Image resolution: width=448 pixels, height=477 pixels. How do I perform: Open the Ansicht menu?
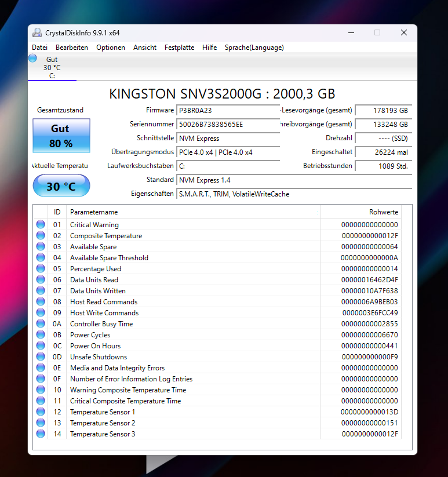pos(145,48)
